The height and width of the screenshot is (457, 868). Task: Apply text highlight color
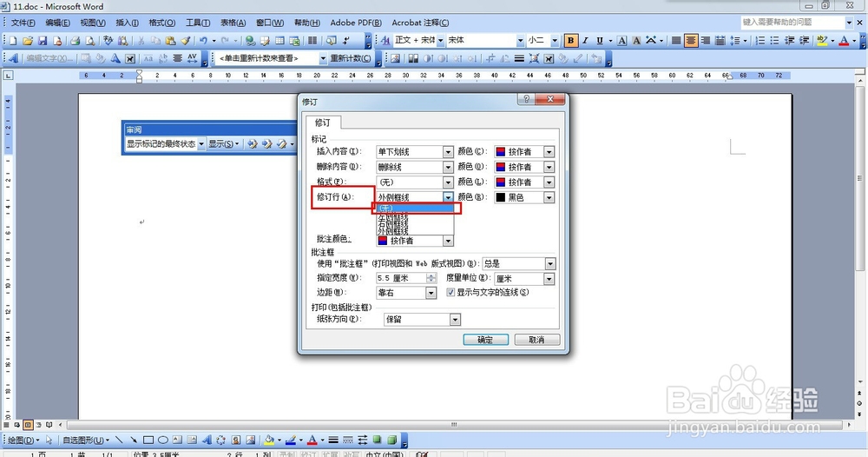coord(821,41)
